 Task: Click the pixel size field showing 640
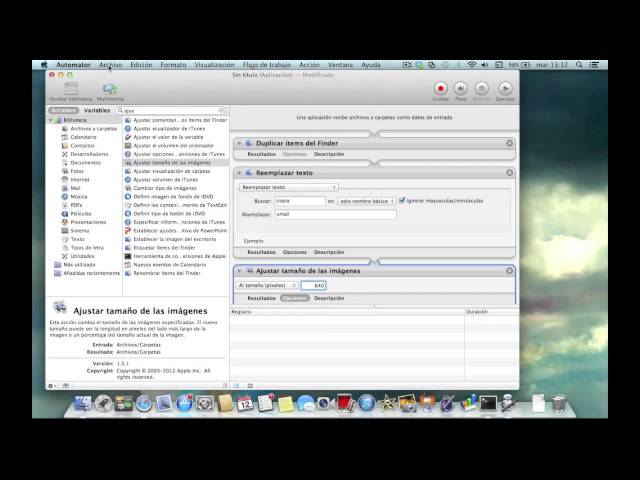coord(313,285)
